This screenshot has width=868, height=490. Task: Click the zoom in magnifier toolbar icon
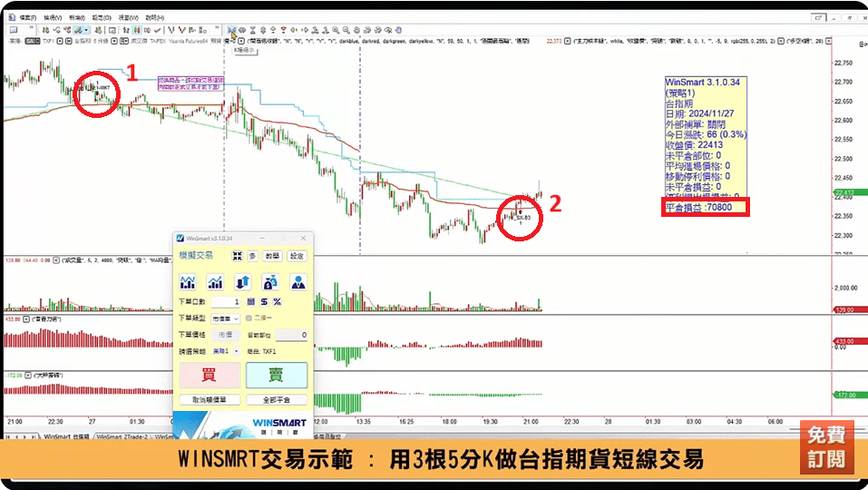coord(336,30)
